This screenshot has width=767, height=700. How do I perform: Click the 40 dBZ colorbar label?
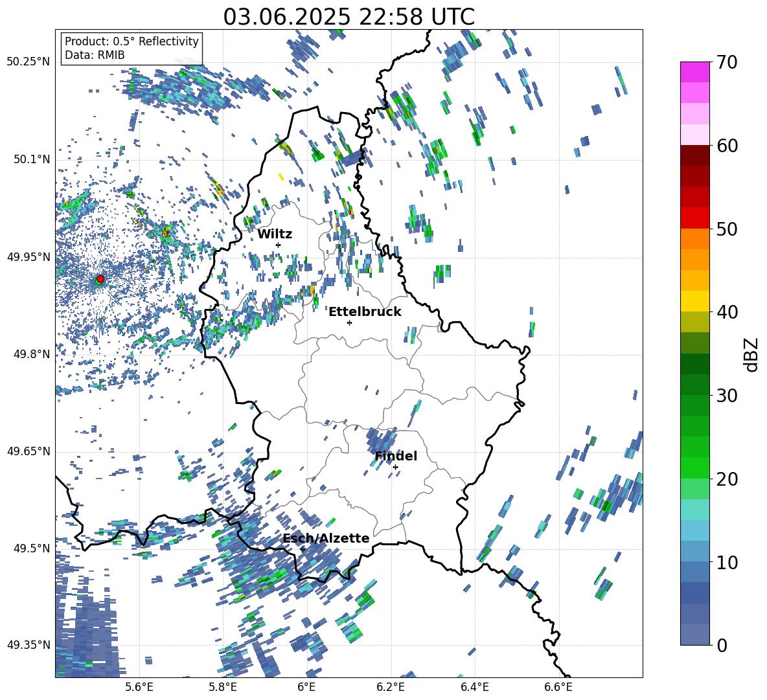(727, 312)
